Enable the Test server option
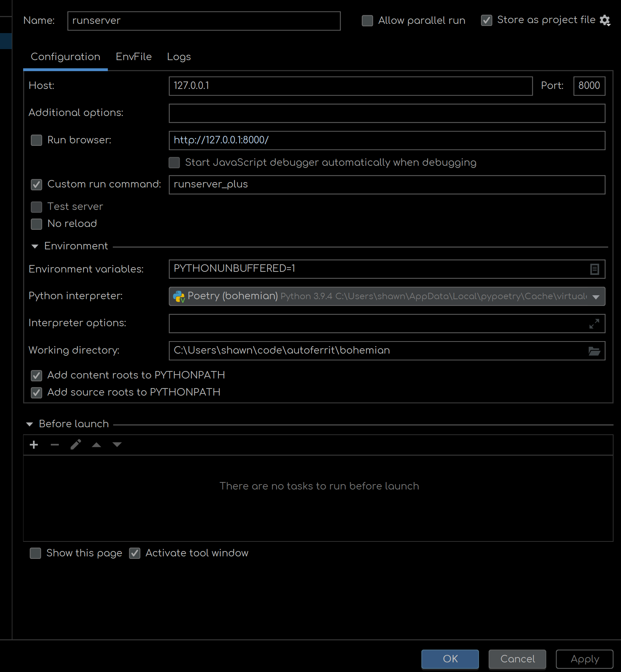Viewport: 621px width, 672px height. 36,207
